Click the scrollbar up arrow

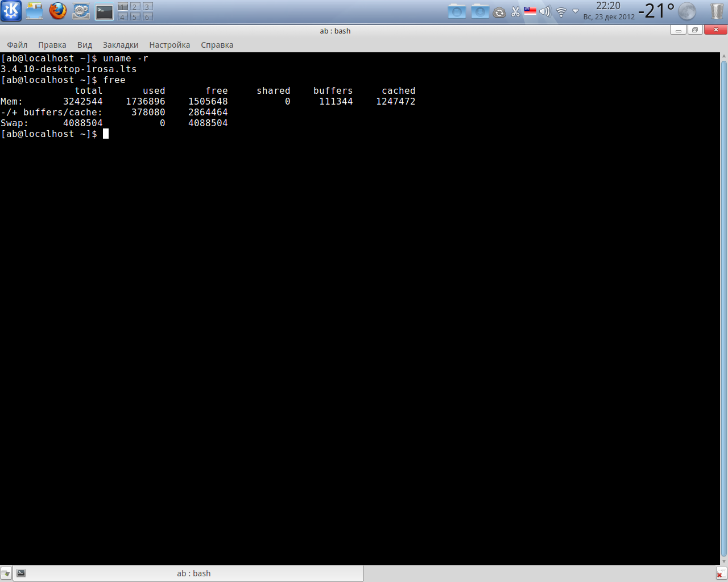pyautogui.click(x=724, y=56)
